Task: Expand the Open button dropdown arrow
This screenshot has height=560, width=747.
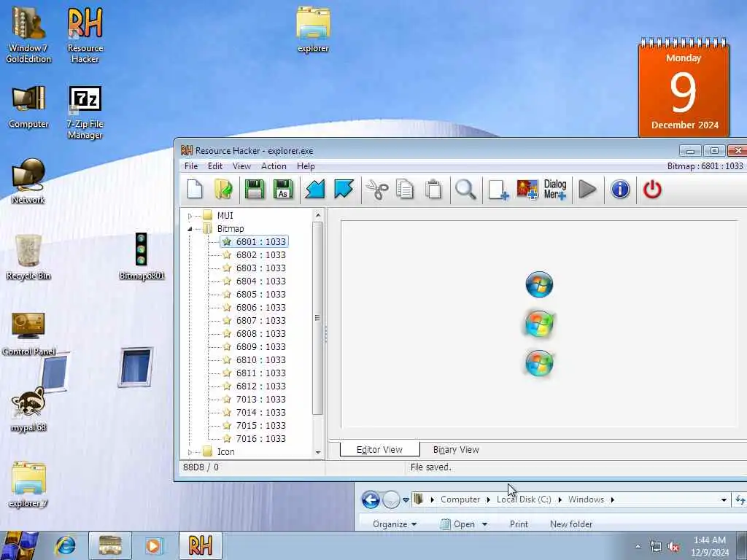Action: point(485,524)
